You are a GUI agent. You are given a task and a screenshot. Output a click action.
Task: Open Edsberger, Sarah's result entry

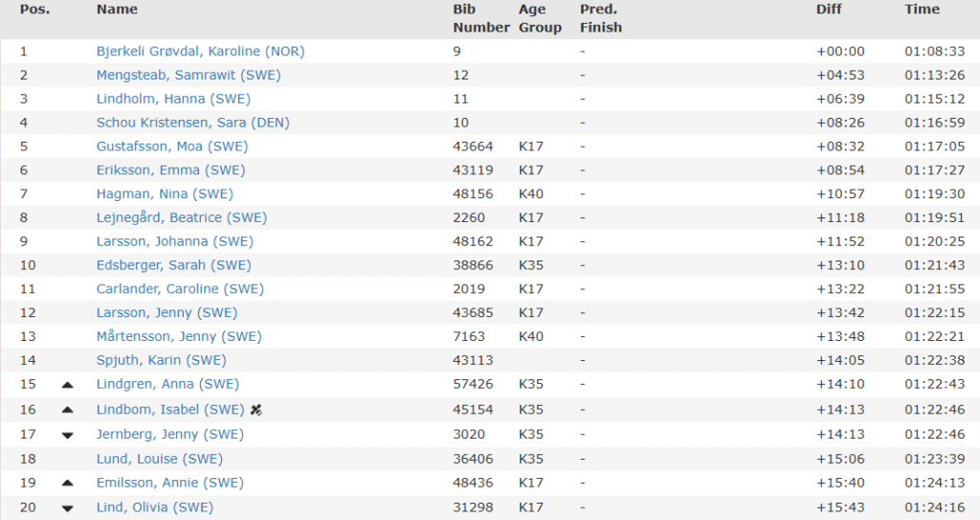pyautogui.click(x=173, y=265)
